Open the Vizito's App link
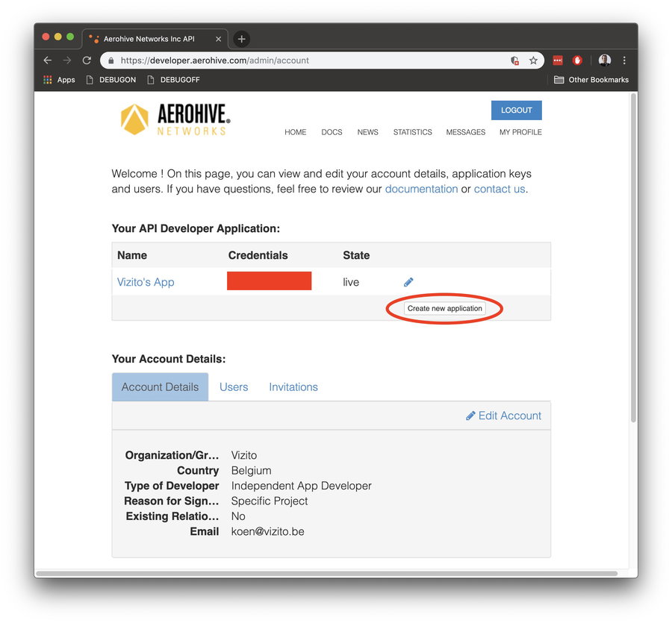The width and height of the screenshot is (672, 623). (146, 282)
